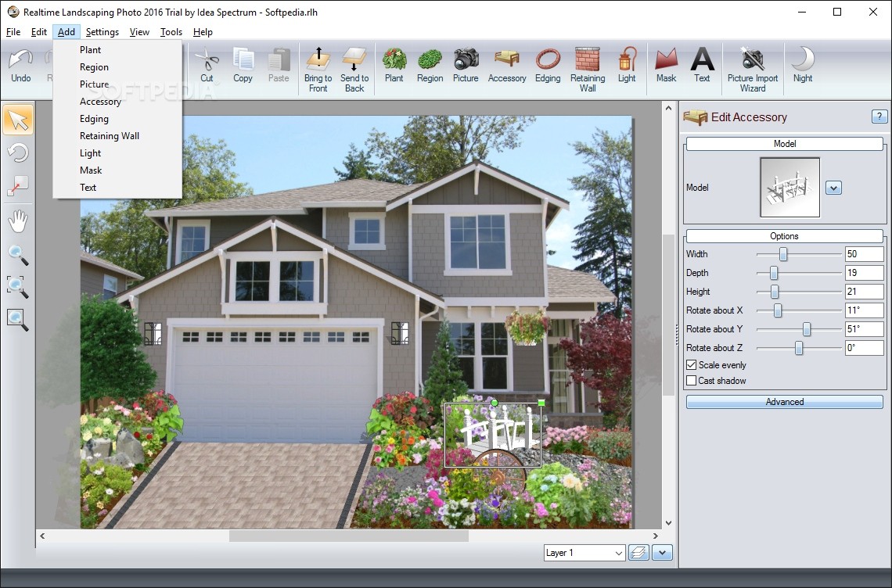
Task: Click the Retaining Wall toolbar icon
Action: (x=588, y=70)
